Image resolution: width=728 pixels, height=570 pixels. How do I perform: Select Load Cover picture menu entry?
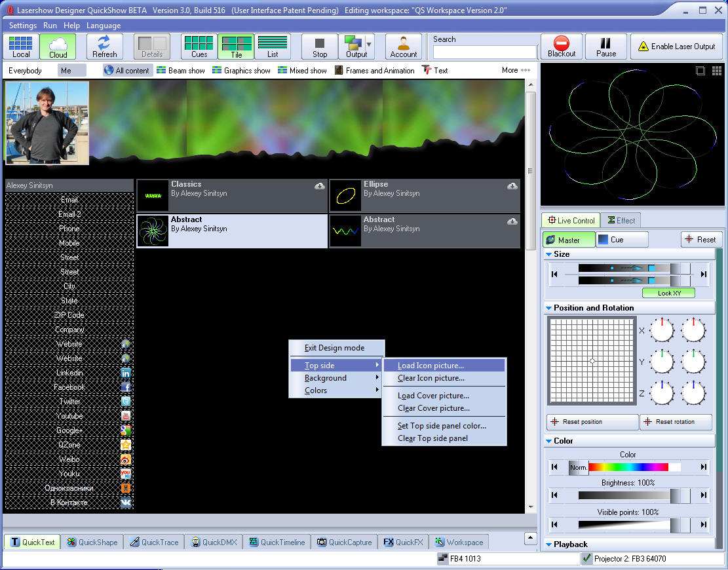click(x=433, y=396)
